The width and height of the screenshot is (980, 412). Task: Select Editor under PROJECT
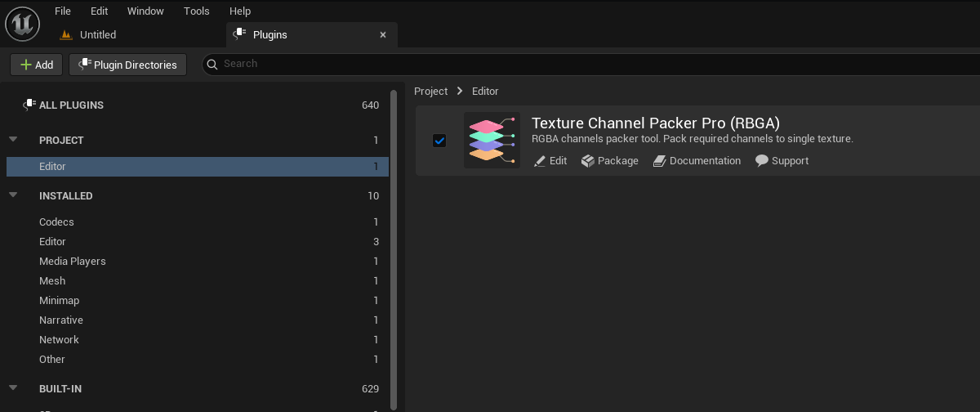198,167
